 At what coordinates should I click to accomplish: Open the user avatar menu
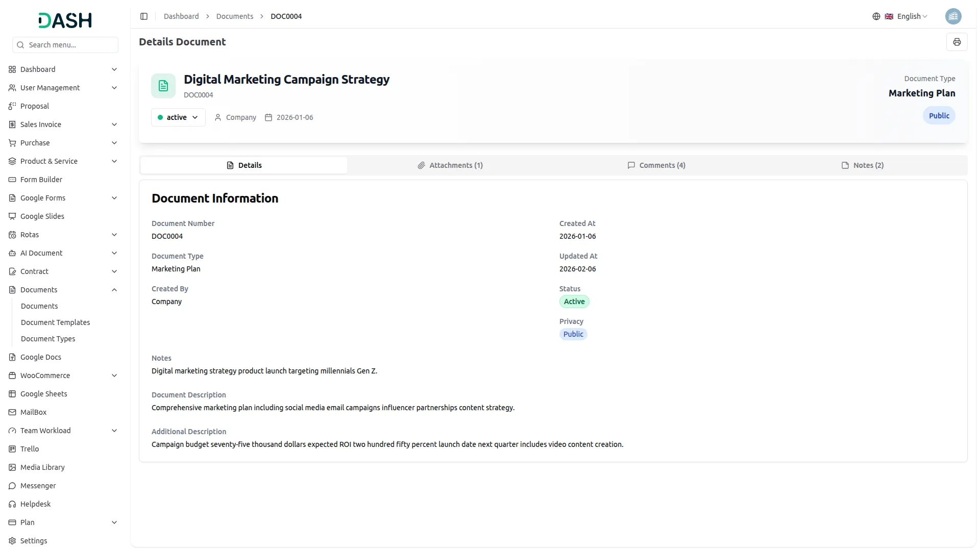(x=953, y=16)
